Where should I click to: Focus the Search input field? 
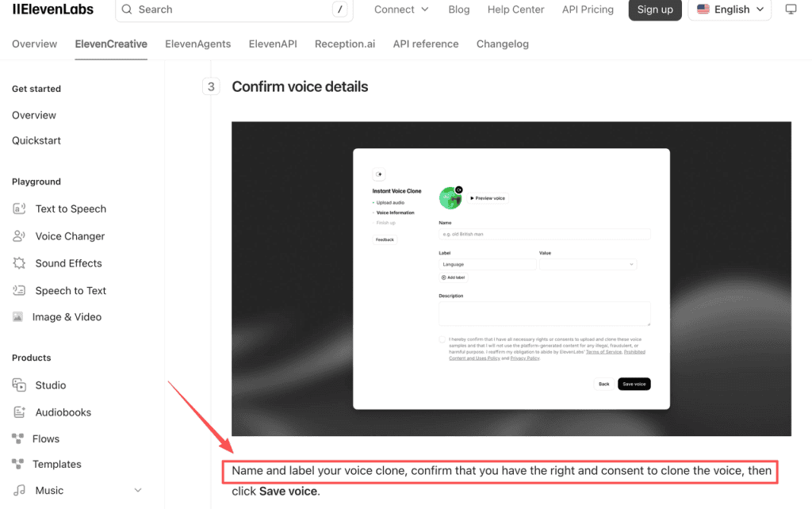coord(234,10)
